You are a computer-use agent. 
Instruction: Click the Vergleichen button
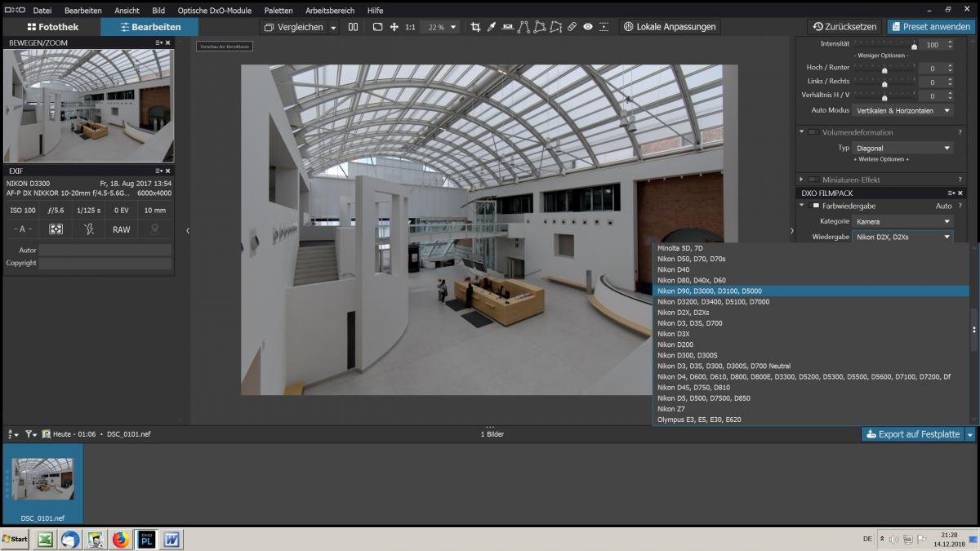[x=294, y=27]
